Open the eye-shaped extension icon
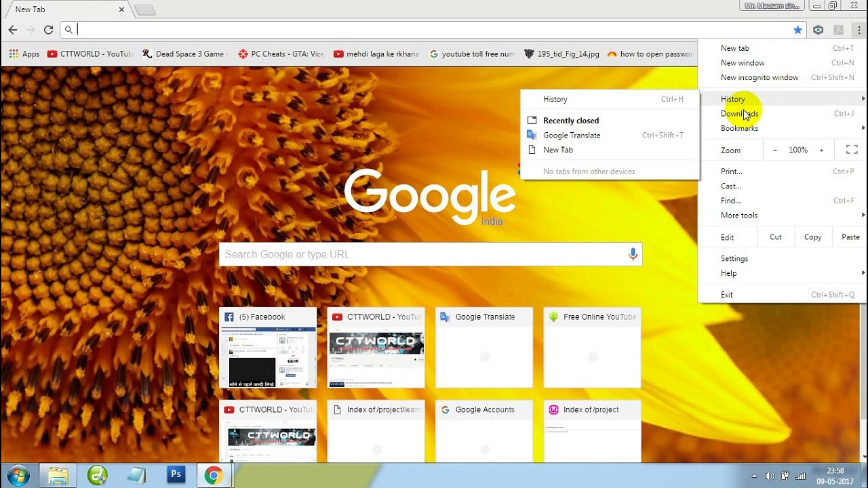This screenshot has width=868, height=488. [x=818, y=30]
